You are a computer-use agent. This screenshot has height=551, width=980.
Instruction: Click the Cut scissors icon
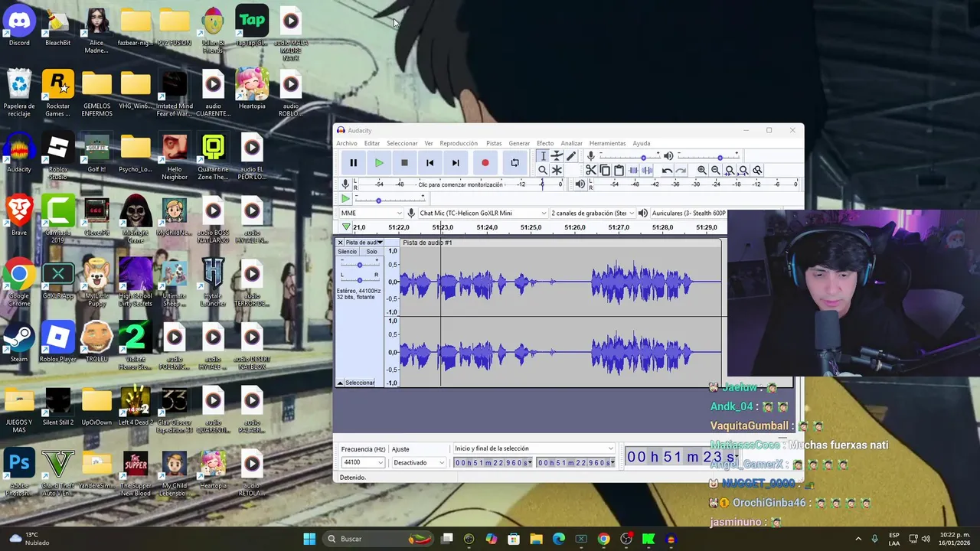pyautogui.click(x=590, y=170)
